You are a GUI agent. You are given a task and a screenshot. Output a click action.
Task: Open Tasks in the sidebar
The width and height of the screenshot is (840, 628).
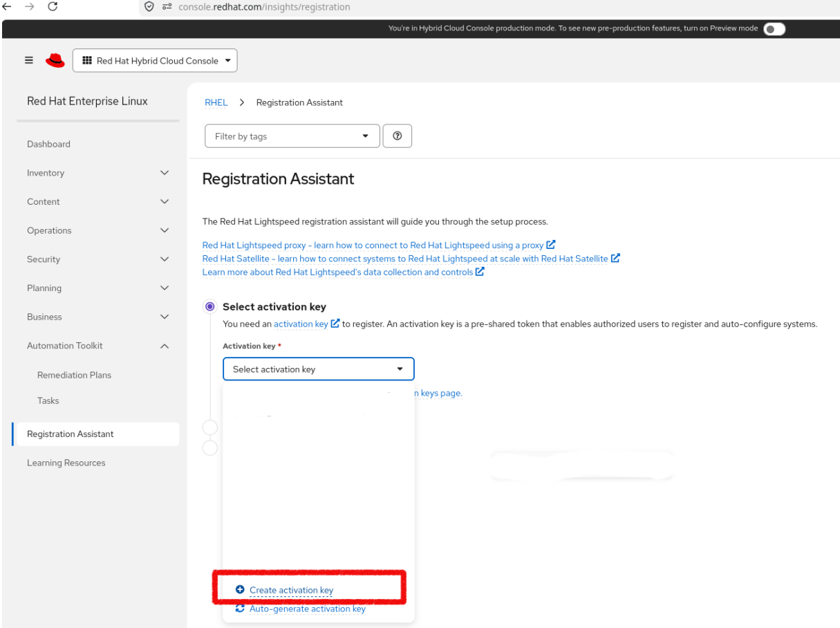click(x=48, y=400)
